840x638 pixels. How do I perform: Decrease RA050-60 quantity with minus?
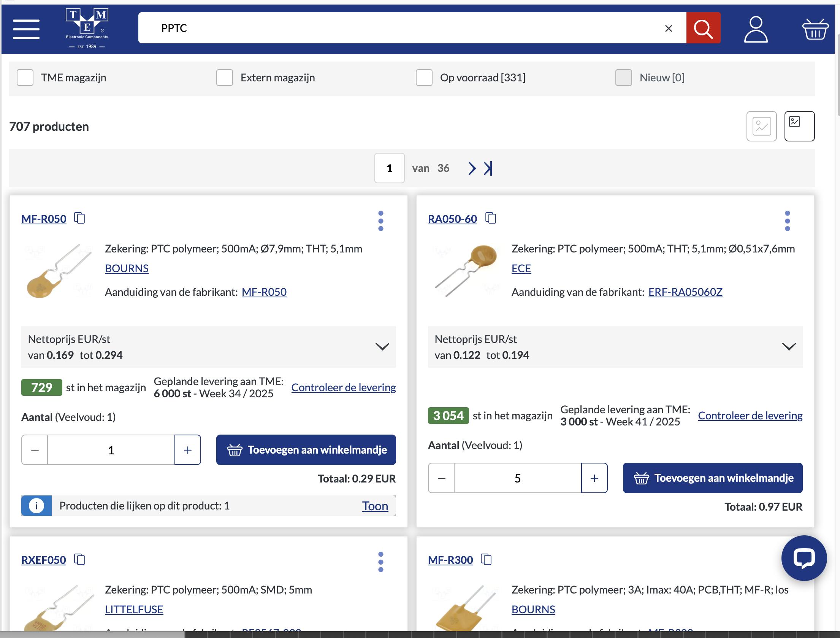click(x=442, y=478)
